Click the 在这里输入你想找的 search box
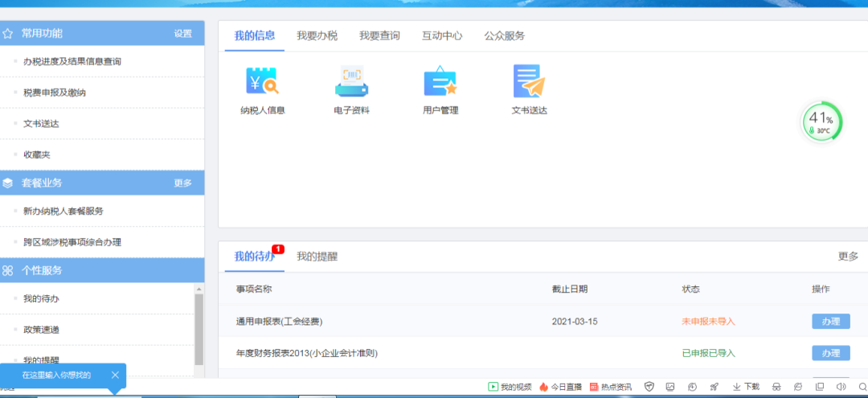 coord(56,375)
